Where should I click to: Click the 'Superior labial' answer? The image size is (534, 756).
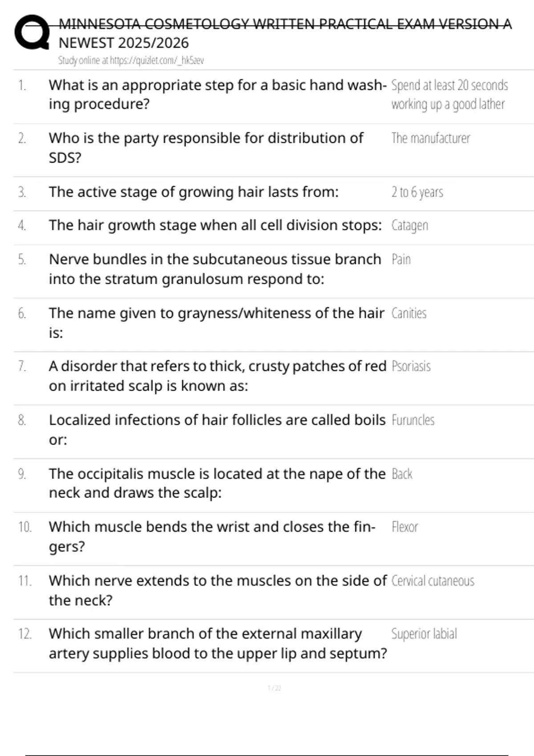424,634
